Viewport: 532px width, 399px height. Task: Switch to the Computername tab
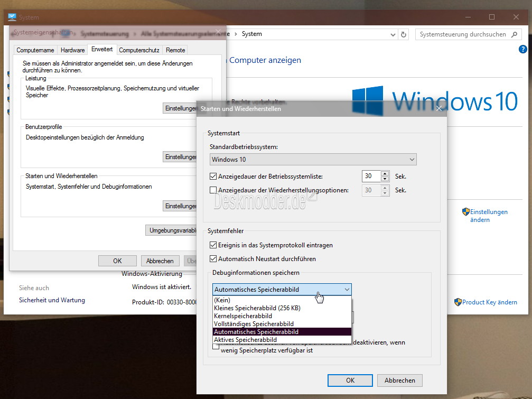35,50
